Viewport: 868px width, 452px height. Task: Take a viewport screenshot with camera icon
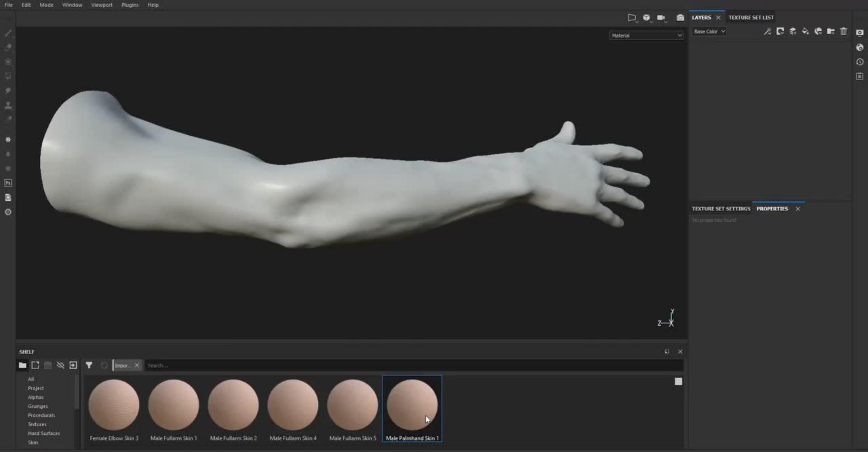[680, 18]
